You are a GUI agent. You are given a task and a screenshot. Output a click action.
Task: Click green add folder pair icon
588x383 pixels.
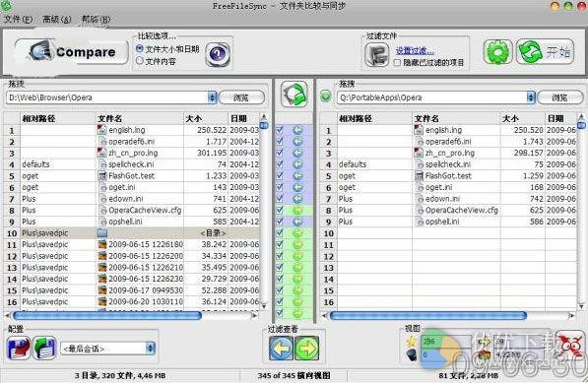[326, 96]
